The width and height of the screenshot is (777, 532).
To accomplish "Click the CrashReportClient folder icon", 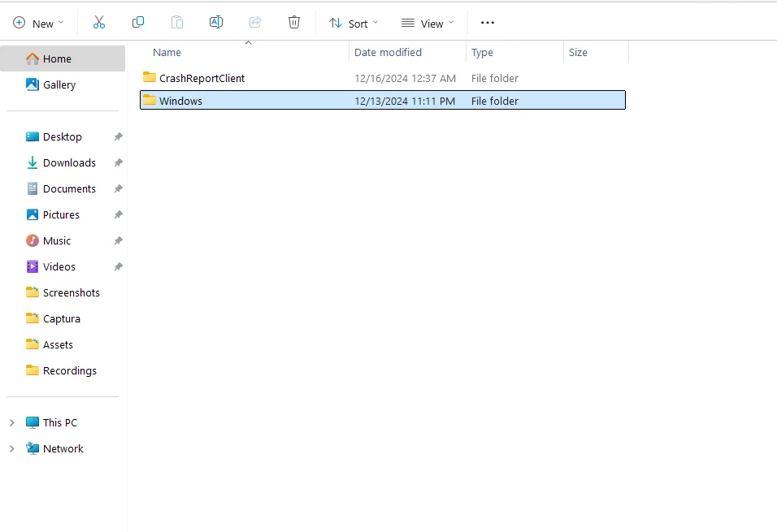I will 150,77.
